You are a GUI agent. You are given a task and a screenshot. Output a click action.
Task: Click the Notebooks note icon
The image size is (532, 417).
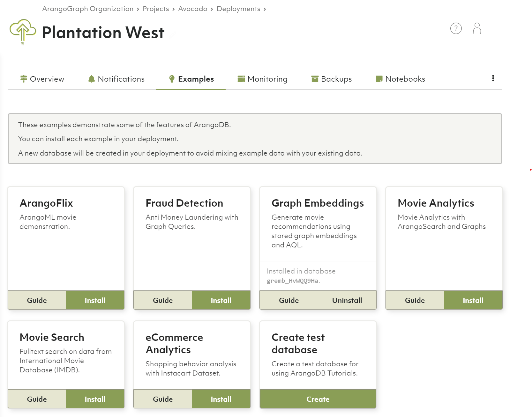379,79
